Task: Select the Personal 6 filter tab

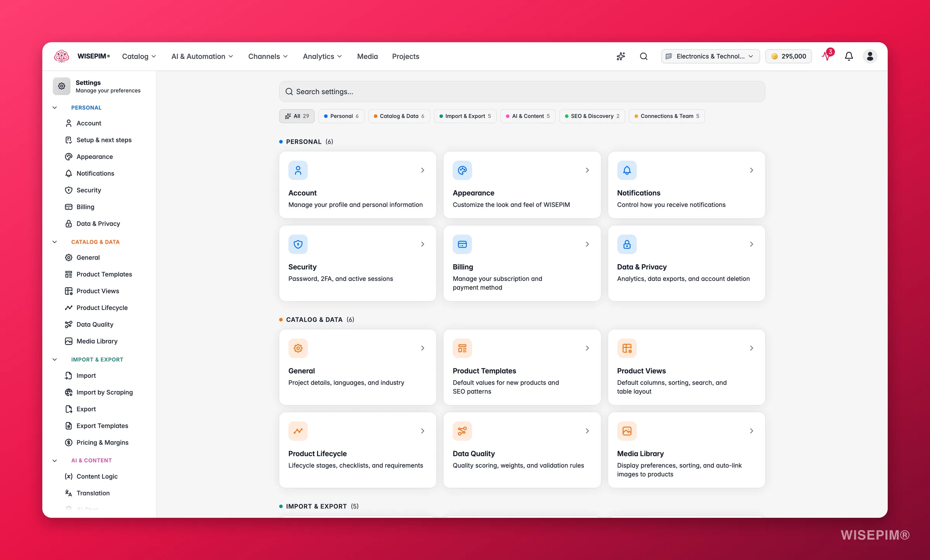Action: (x=341, y=116)
